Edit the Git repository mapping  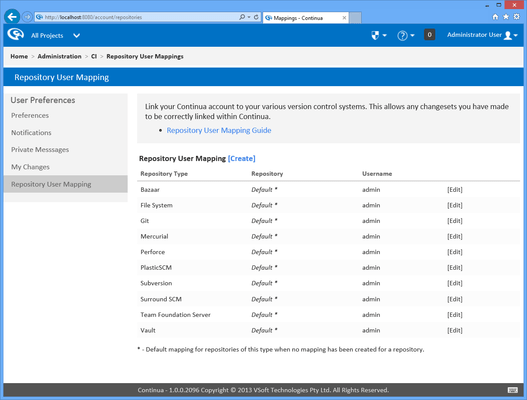click(455, 221)
